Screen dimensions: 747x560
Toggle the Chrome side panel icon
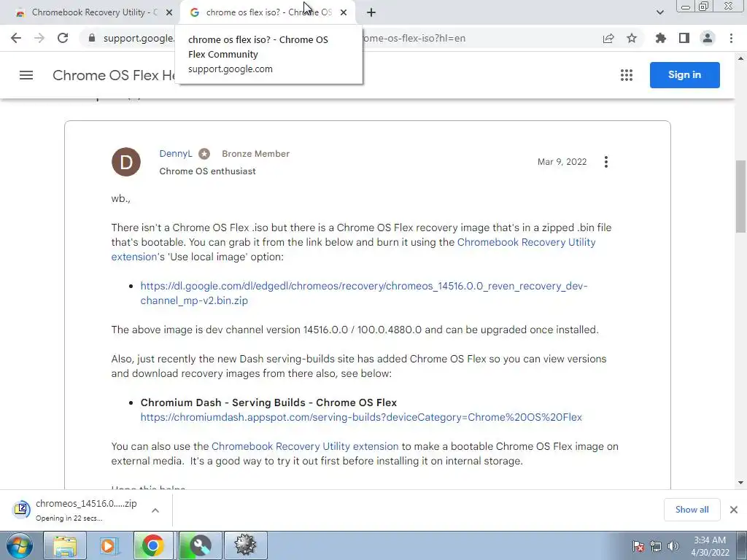pos(684,38)
